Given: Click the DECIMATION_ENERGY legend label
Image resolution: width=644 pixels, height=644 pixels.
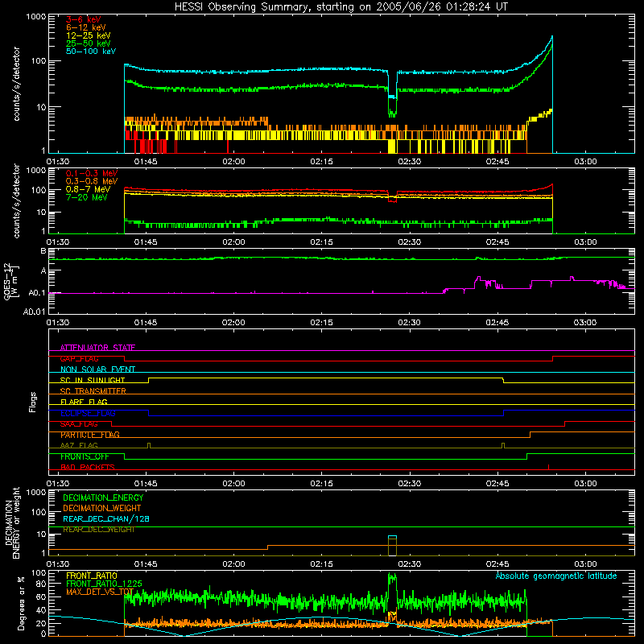Looking at the screenshot, I should (x=103, y=497).
